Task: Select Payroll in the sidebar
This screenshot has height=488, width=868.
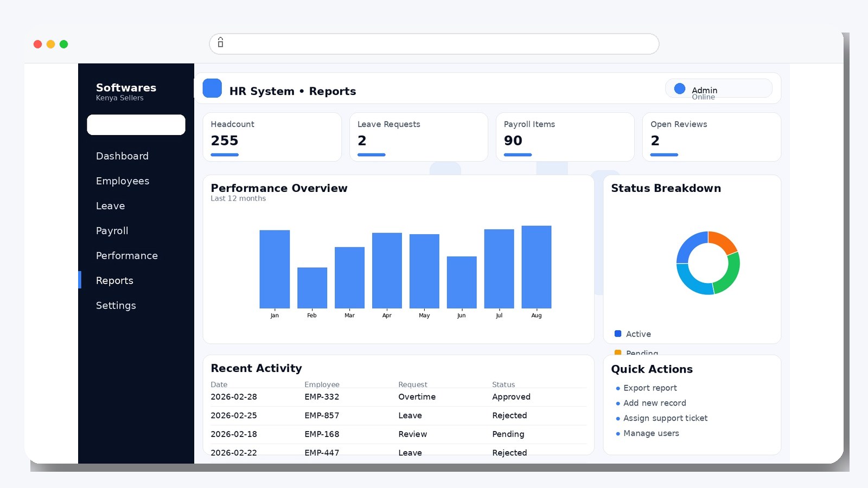Action: pos(112,230)
